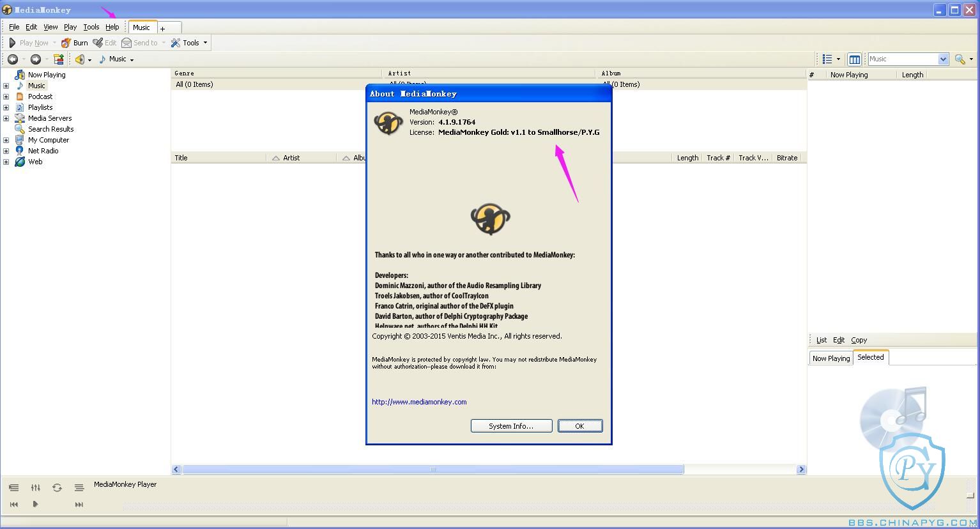Expand the My Computer tree node
This screenshot has height=529, width=980.
[6, 140]
